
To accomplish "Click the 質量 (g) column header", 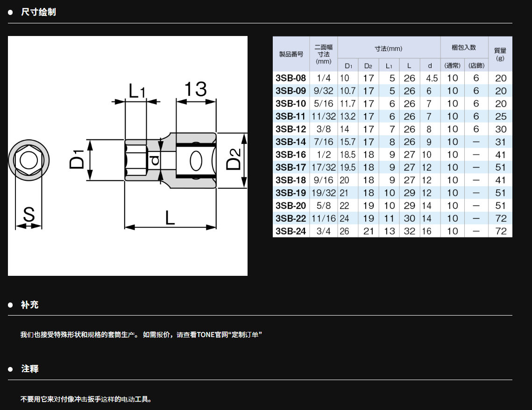I will [500, 54].
